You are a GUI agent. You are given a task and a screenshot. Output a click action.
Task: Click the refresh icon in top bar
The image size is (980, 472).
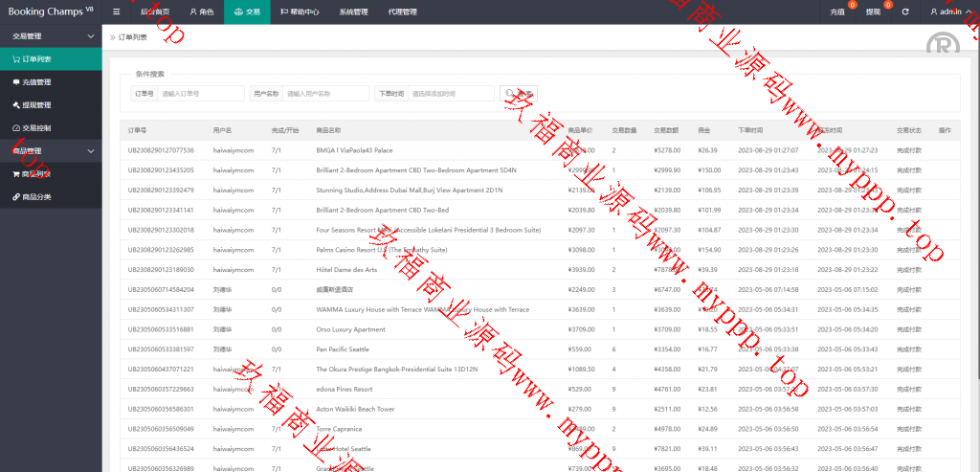[x=904, y=11]
